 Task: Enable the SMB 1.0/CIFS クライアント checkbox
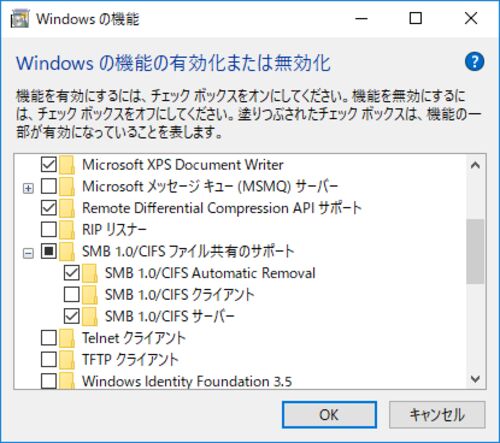(x=72, y=294)
